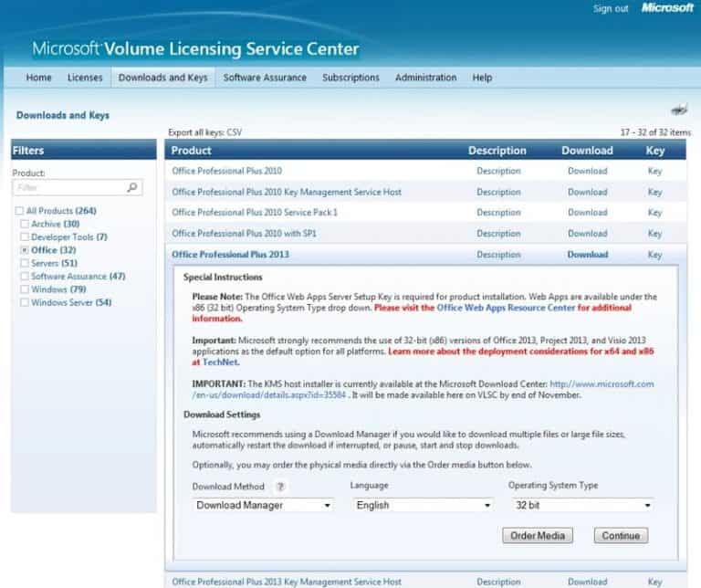Open the Subscriptions menu tab
The width and height of the screenshot is (701, 588).
(350, 78)
